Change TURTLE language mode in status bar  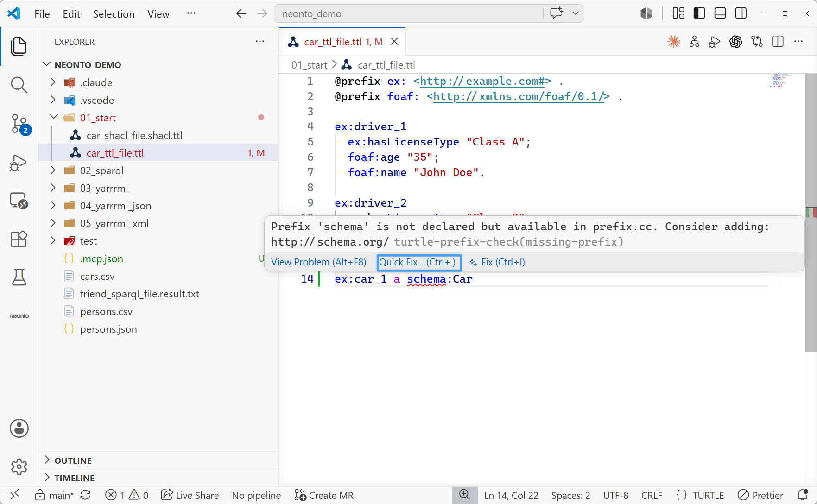708,495
